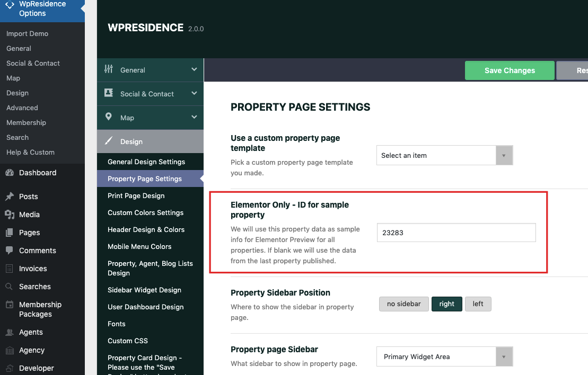The height and width of the screenshot is (375, 588).
Task: Click the Pages stacked-sheets icon
Action: [x=10, y=233]
